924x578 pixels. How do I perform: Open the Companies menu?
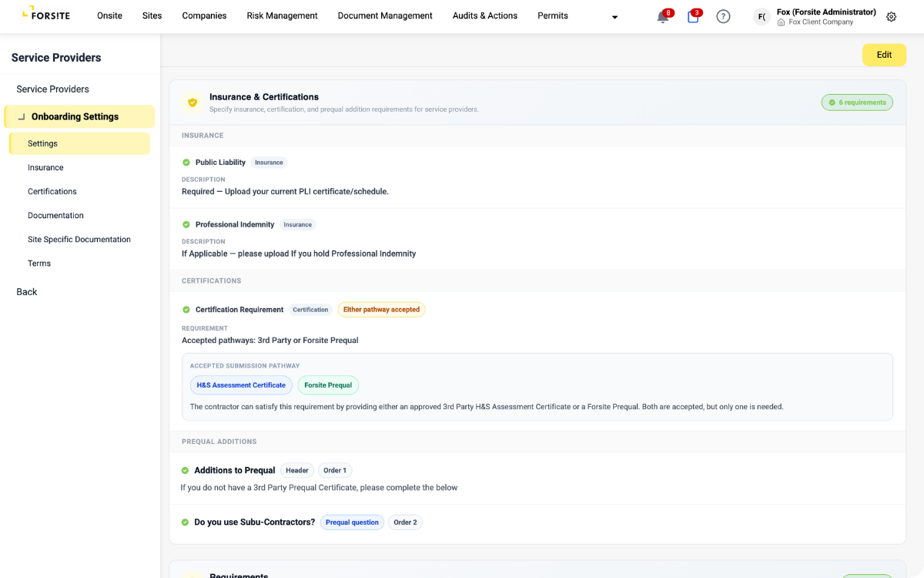(204, 15)
